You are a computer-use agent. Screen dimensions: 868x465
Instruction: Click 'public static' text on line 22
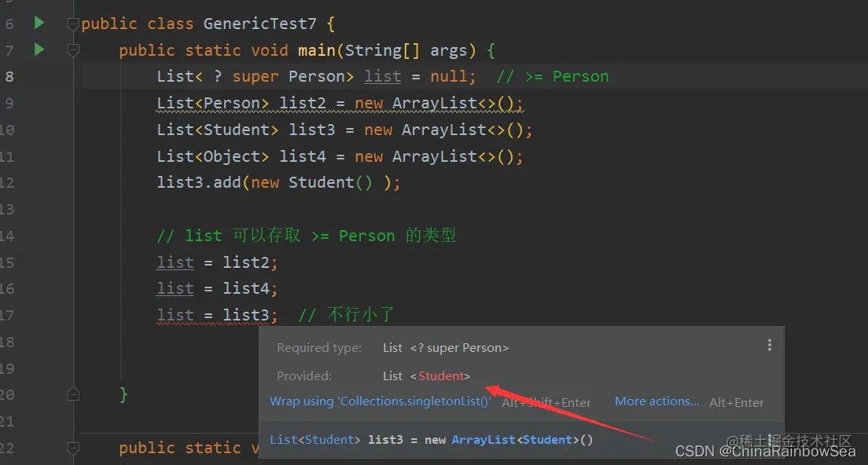(179, 448)
